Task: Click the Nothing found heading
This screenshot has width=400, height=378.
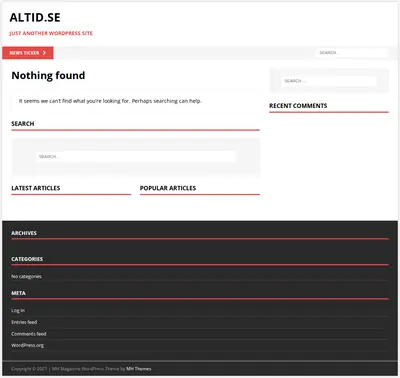Action: pyautogui.click(x=48, y=76)
